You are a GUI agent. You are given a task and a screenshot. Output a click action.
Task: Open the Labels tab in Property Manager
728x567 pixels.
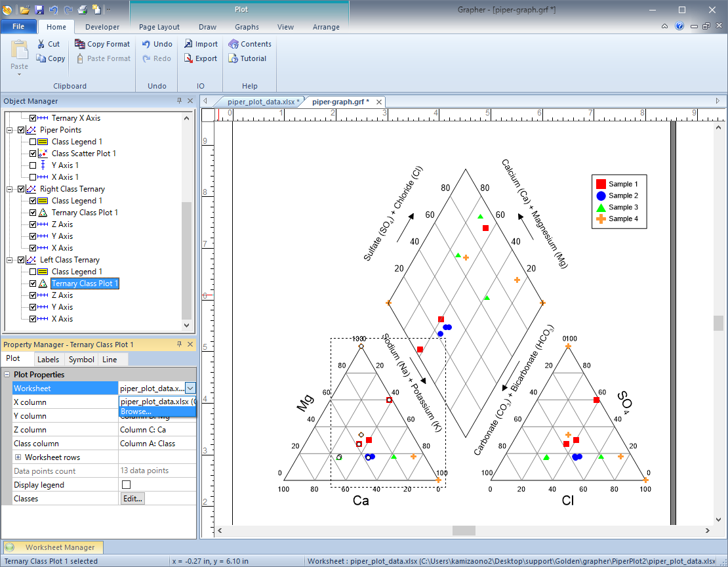[49, 359]
